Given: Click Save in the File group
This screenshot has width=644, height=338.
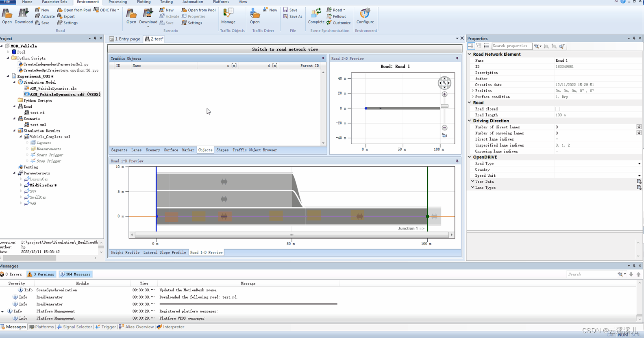Looking at the screenshot, I should 290,10.
